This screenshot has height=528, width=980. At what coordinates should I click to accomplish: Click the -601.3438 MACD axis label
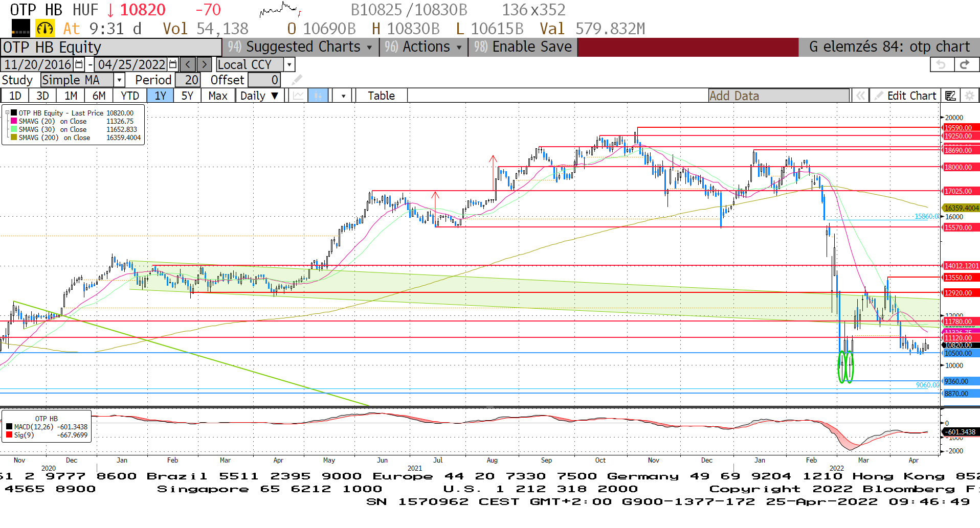(x=961, y=432)
